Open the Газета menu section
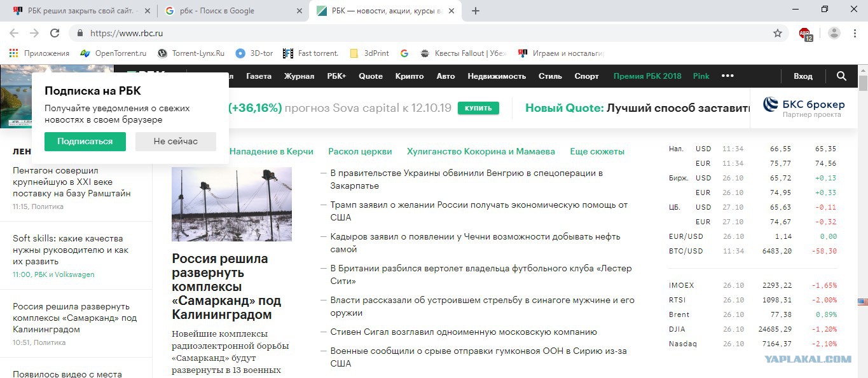 point(259,76)
